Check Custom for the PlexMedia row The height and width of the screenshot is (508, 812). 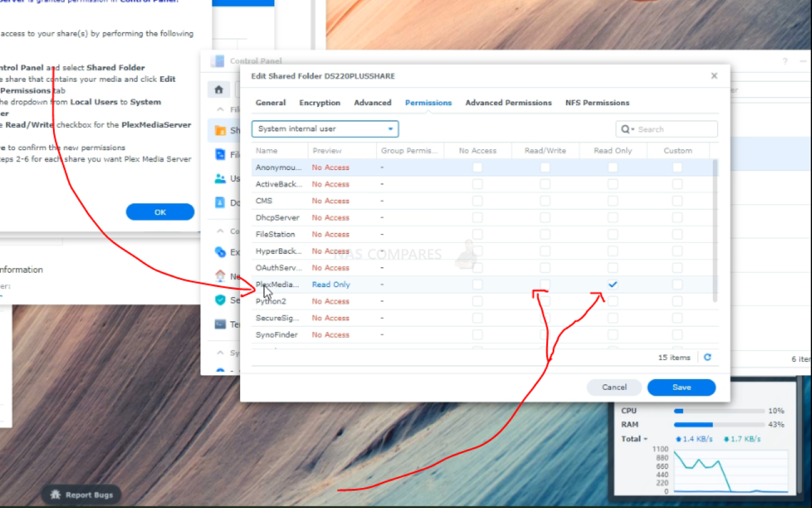(x=677, y=284)
